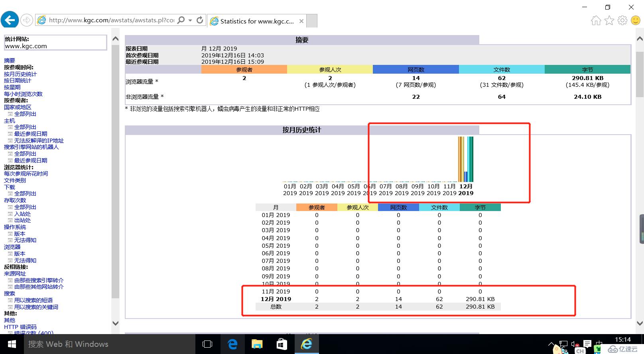Open the 每小时浏览次数 sidebar link
Image resolution: width=644 pixels, height=354 pixels.
coord(23,94)
